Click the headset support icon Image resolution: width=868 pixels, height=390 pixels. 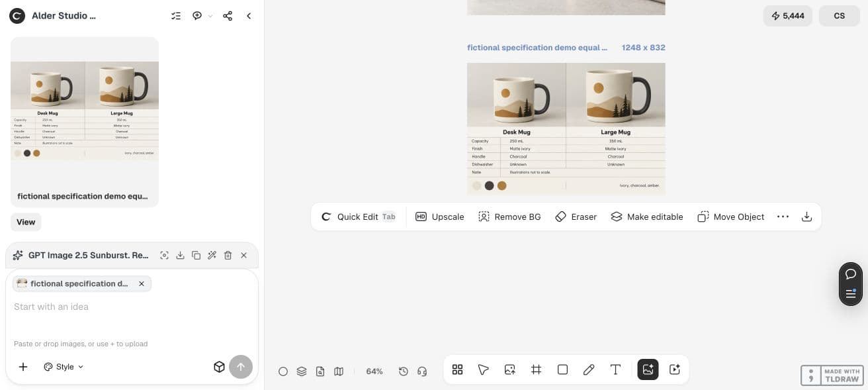click(x=422, y=371)
